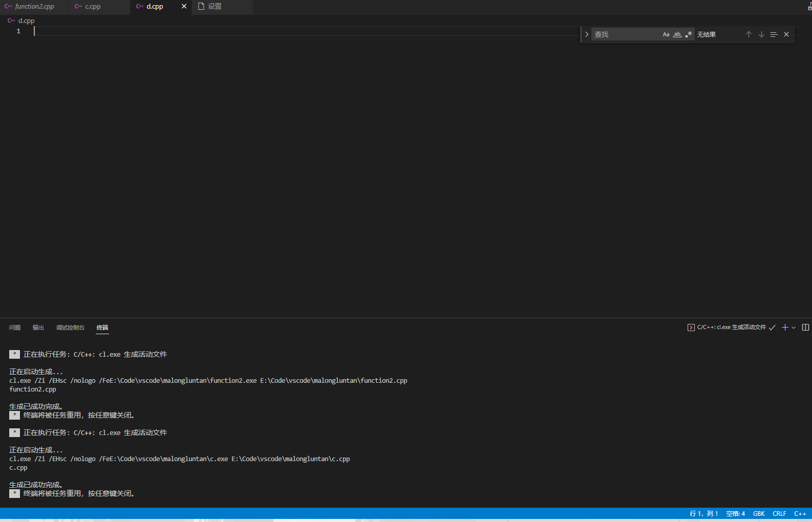Click the task completed checkmark icon
Image resolution: width=812 pixels, height=522 pixels.
(772, 328)
